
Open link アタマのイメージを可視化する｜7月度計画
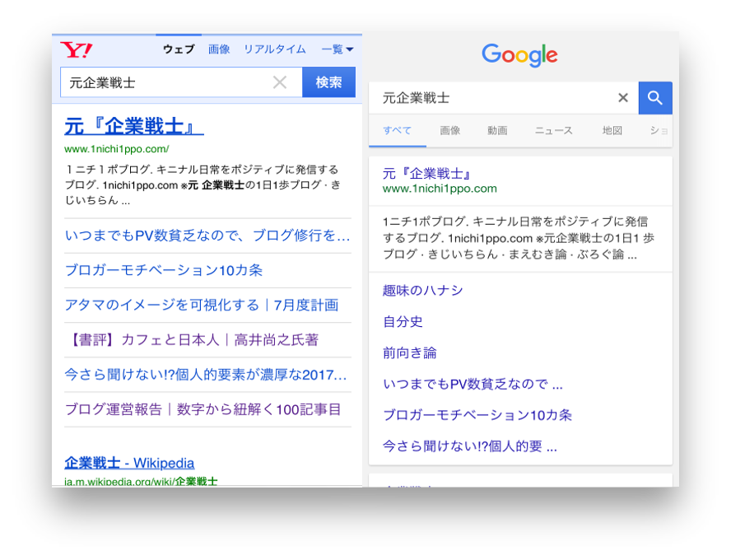coord(202,306)
